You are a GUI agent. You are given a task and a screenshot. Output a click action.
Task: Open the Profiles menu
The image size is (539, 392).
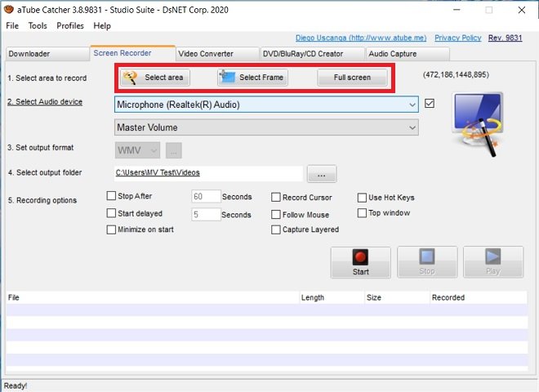[x=70, y=26]
